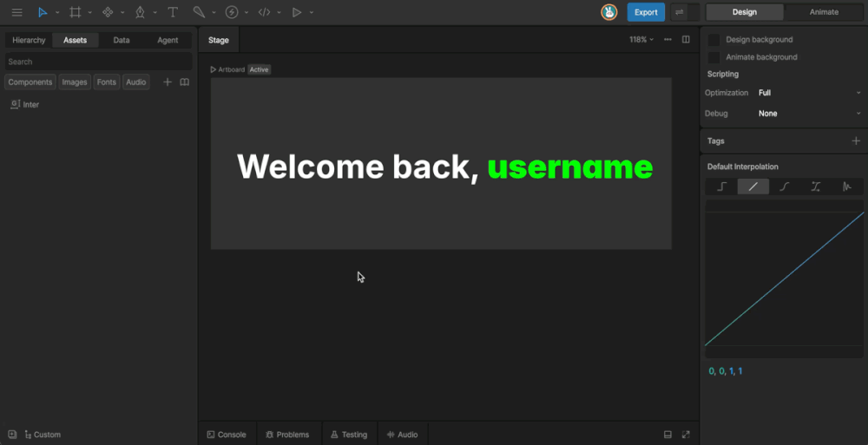Filter assets by Images

75,82
